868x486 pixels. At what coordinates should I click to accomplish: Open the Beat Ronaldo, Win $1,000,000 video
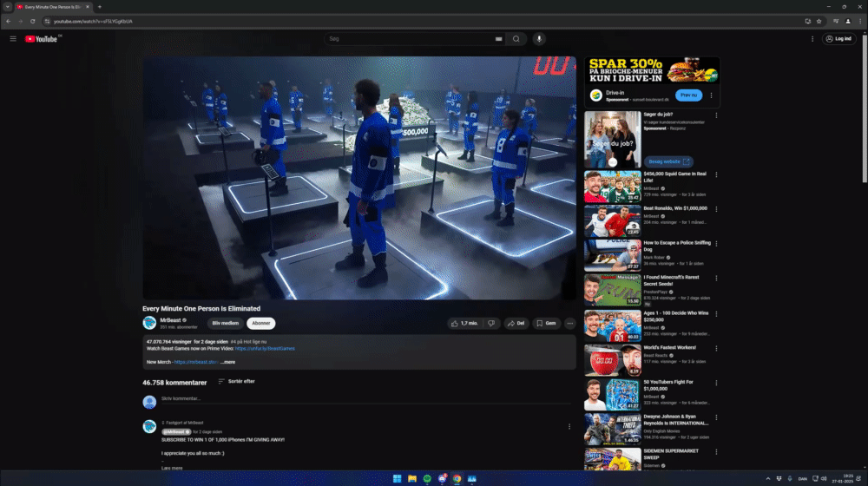coord(612,220)
